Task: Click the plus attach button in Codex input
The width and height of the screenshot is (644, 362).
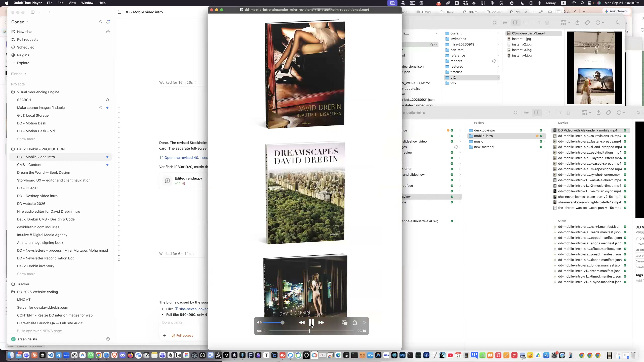Action: coord(165,335)
